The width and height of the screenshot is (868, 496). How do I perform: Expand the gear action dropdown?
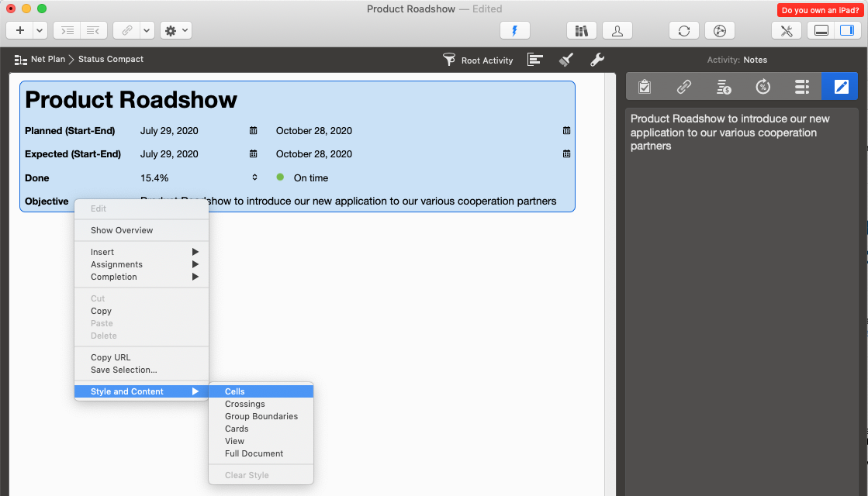pyautogui.click(x=176, y=30)
